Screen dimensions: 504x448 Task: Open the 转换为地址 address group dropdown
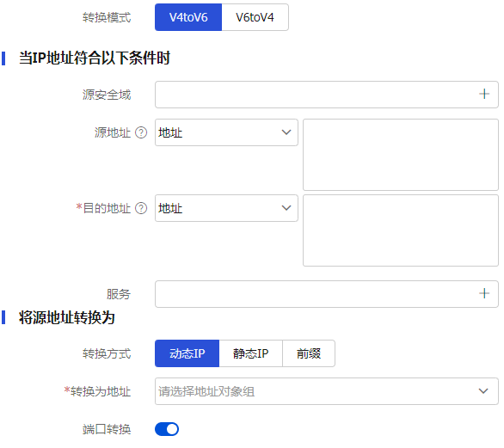[x=327, y=391]
